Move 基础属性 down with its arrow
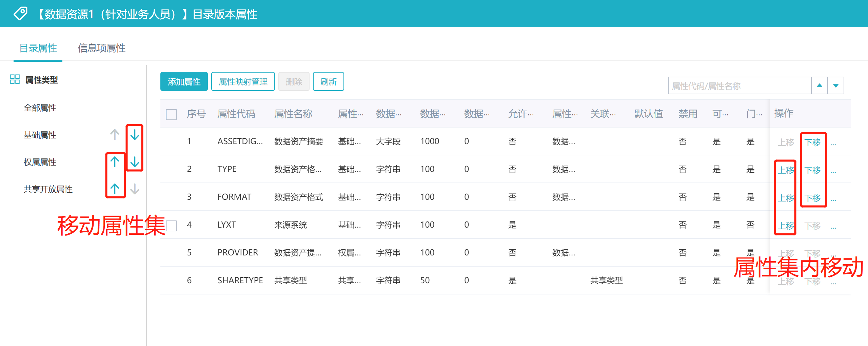 pos(135,135)
